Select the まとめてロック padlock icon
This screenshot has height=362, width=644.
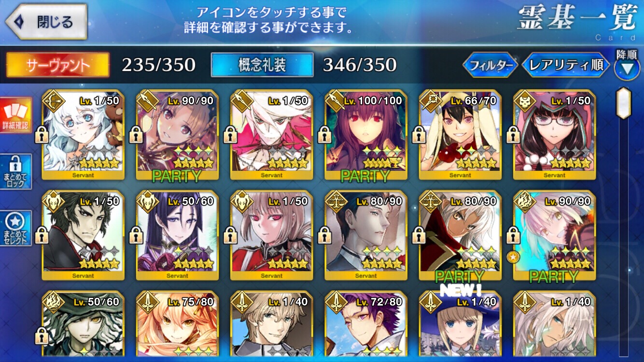[x=16, y=171]
